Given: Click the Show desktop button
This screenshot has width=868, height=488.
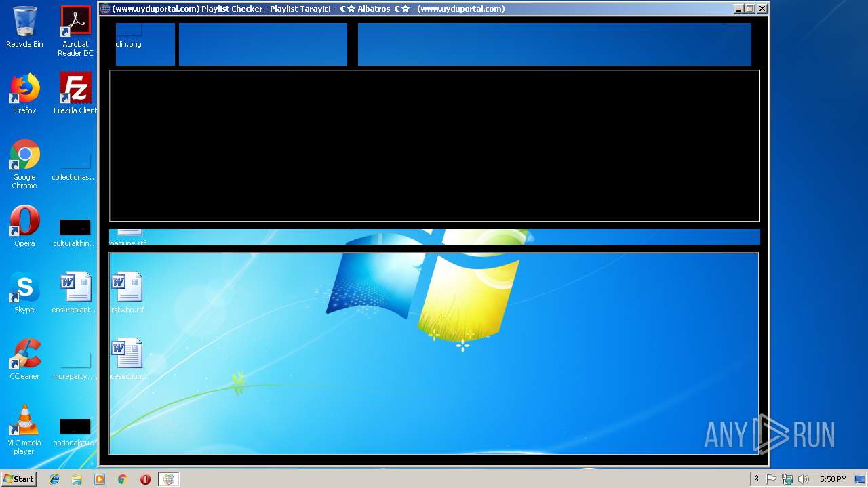Looking at the screenshot, I should [x=861, y=479].
